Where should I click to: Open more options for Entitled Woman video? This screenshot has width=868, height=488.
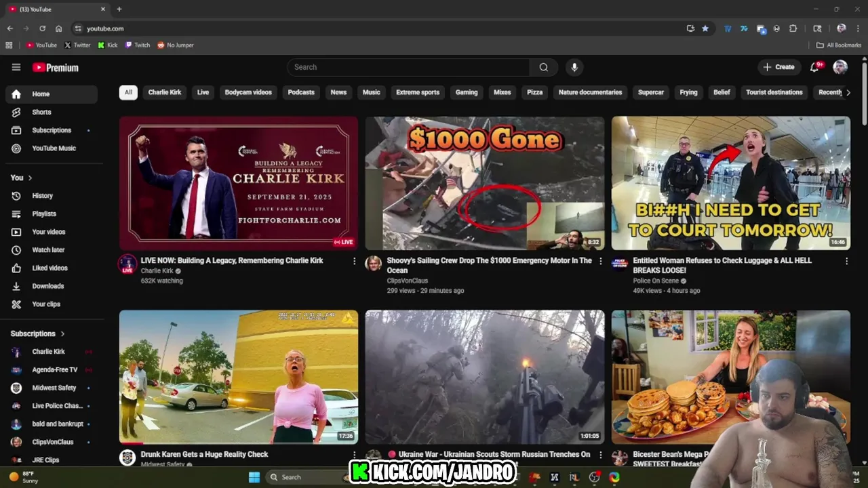(846, 261)
